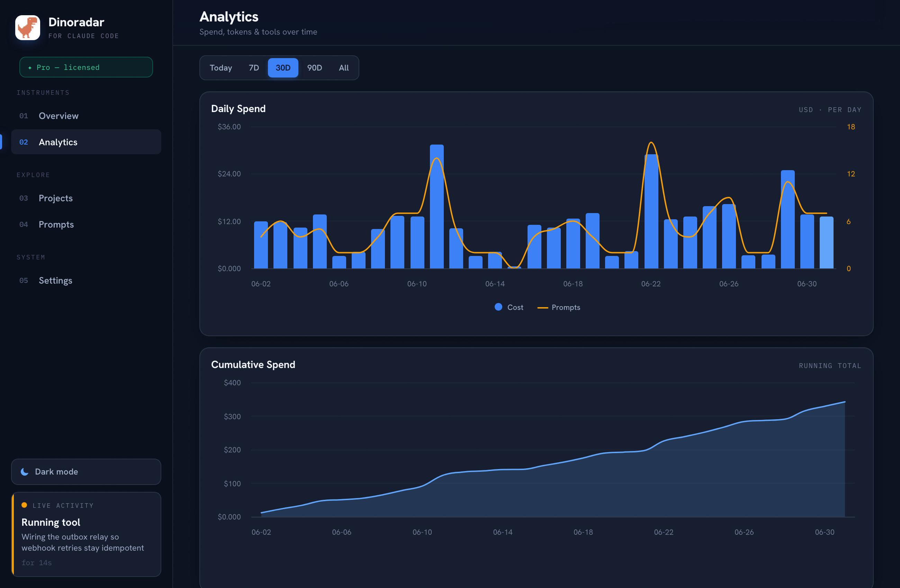Screen dimensions: 900x588
Task: Click the end point of the cumulative line
Action: [x=845, y=402]
